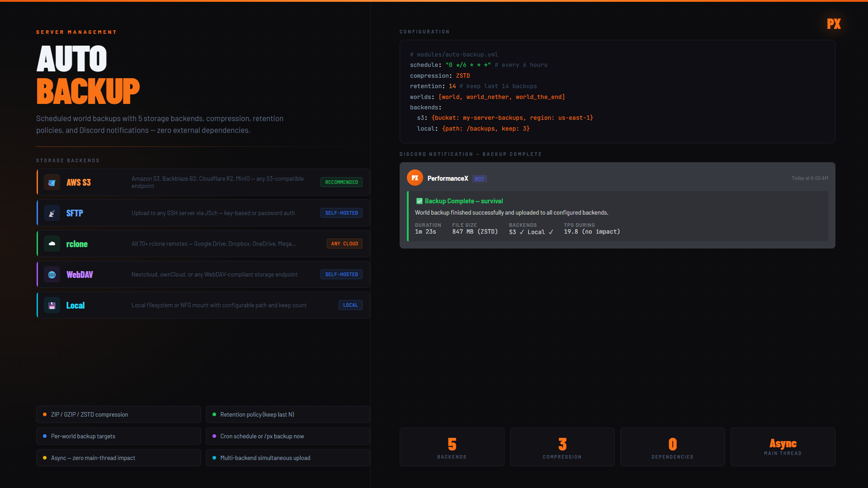Click the ZIP / GZIP / ZSTD compression feature
The image size is (868, 488).
[118, 414]
